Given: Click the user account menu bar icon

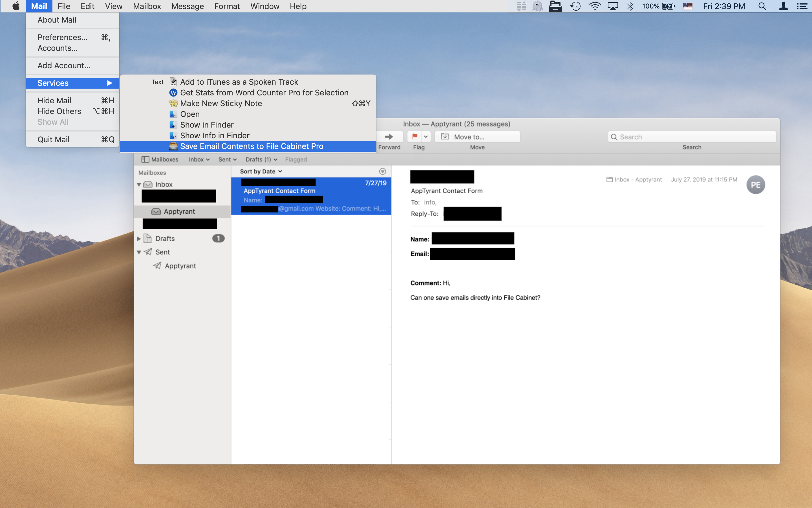Looking at the screenshot, I should tap(783, 6).
